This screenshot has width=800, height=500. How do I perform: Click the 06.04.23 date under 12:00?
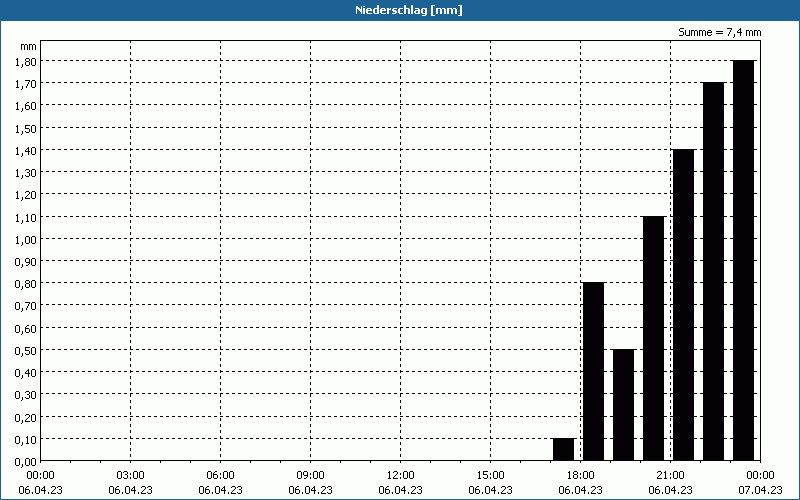(401, 490)
